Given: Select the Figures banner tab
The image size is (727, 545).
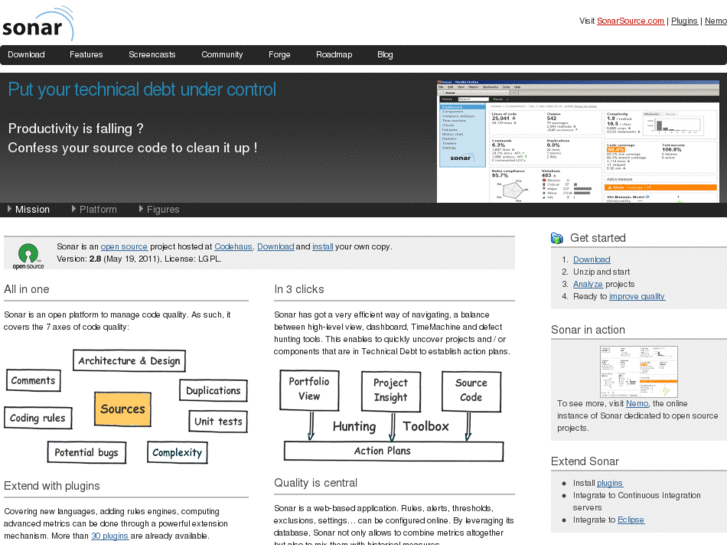Looking at the screenshot, I should 159,210.
